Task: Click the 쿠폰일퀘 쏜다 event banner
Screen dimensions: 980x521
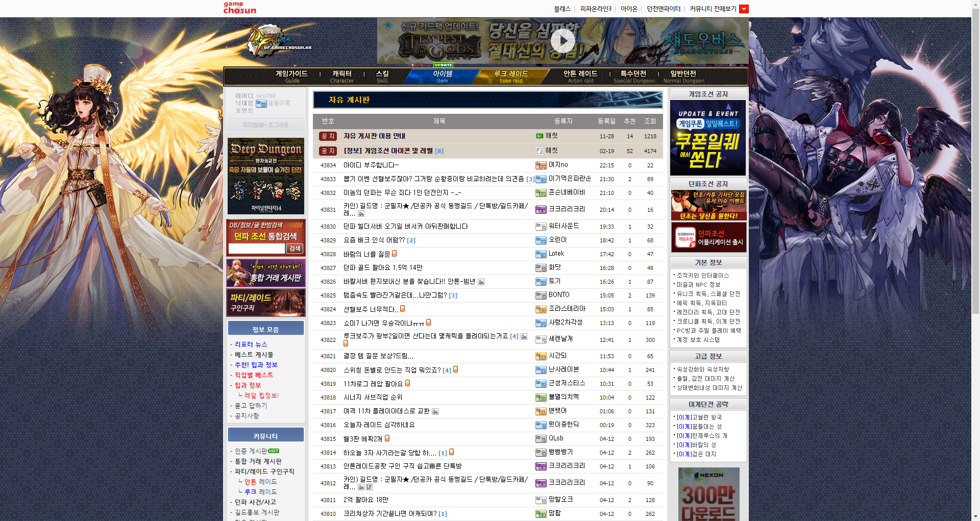Action: [x=707, y=138]
